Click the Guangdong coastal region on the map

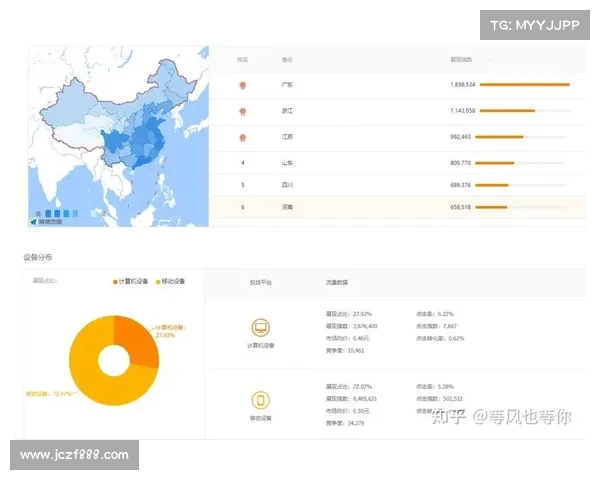pyautogui.click(x=142, y=162)
